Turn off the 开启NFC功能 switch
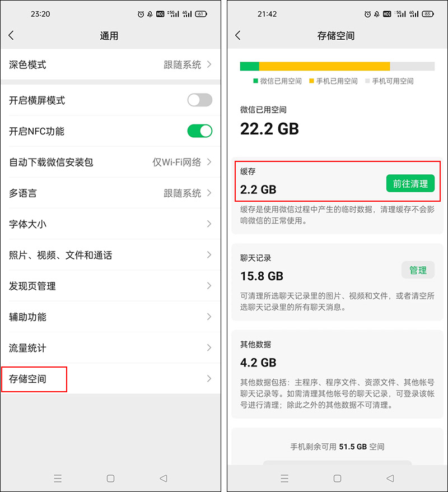 199,131
